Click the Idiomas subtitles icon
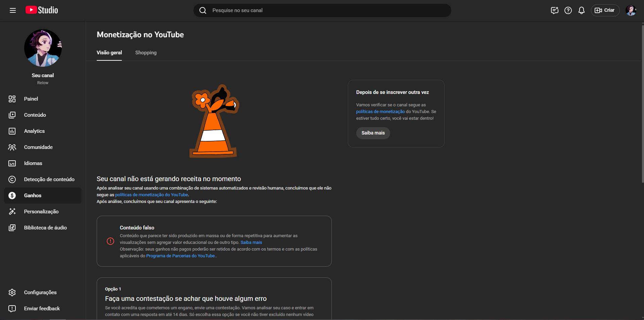Image resolution: width=644 pixels, height=320 pixels. [12, 163]
